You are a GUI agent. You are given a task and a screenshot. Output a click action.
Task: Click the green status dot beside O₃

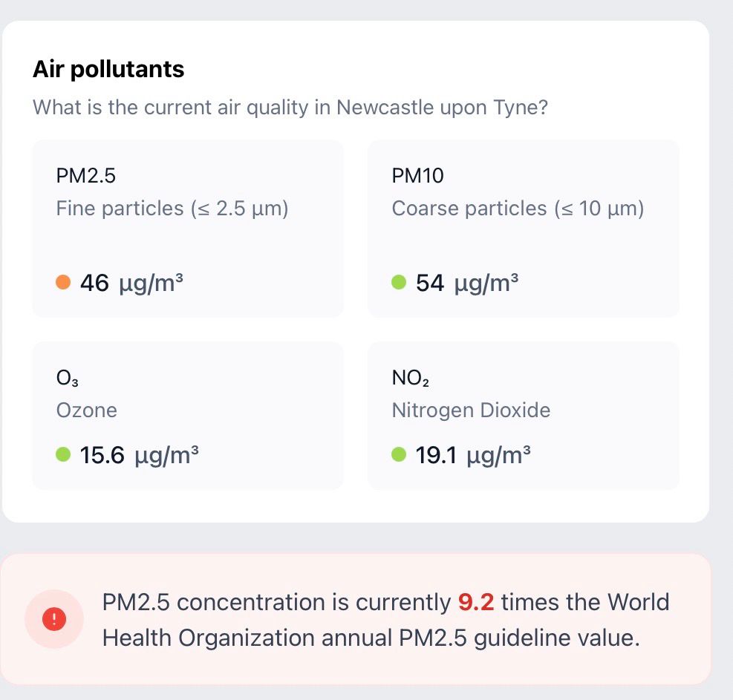tap(64, 455)
